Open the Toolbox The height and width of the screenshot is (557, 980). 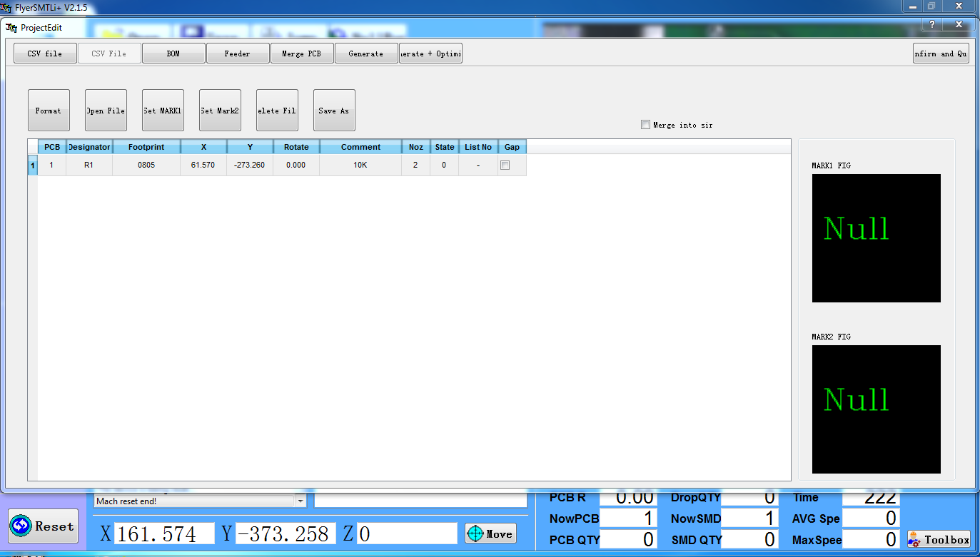click(x=939, y=540)
